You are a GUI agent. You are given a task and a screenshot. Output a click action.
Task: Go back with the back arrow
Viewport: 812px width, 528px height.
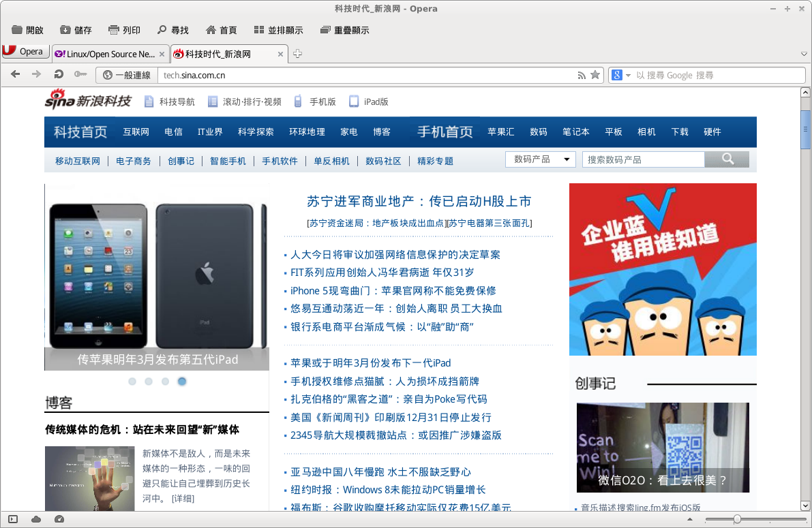16,74
